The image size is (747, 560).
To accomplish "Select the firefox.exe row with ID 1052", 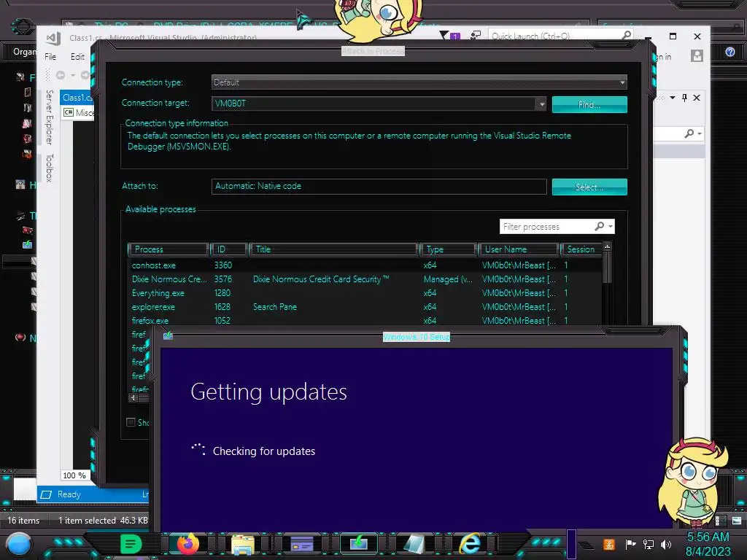I will pyautogui.click(x=365, y=321).
